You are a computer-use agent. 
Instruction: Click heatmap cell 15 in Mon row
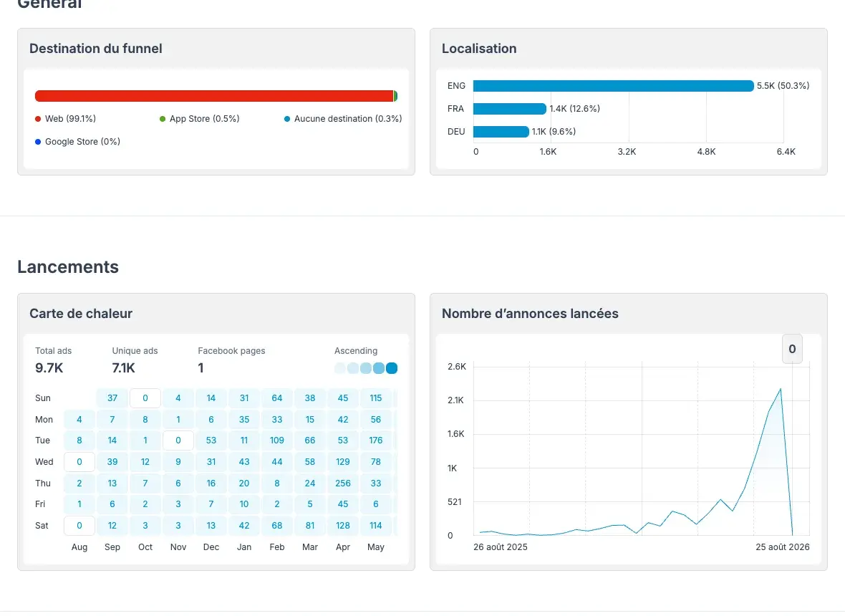coord(310,419)
